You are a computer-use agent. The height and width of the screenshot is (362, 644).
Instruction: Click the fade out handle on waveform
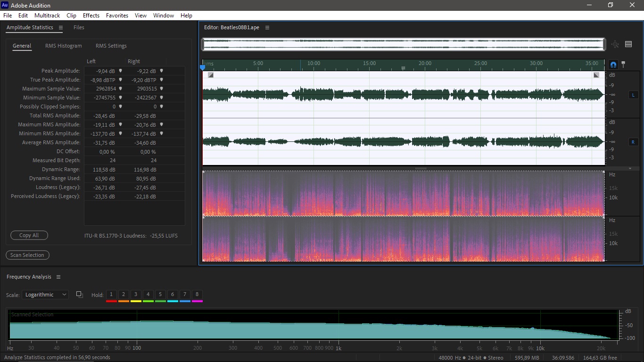pos(596,75)
